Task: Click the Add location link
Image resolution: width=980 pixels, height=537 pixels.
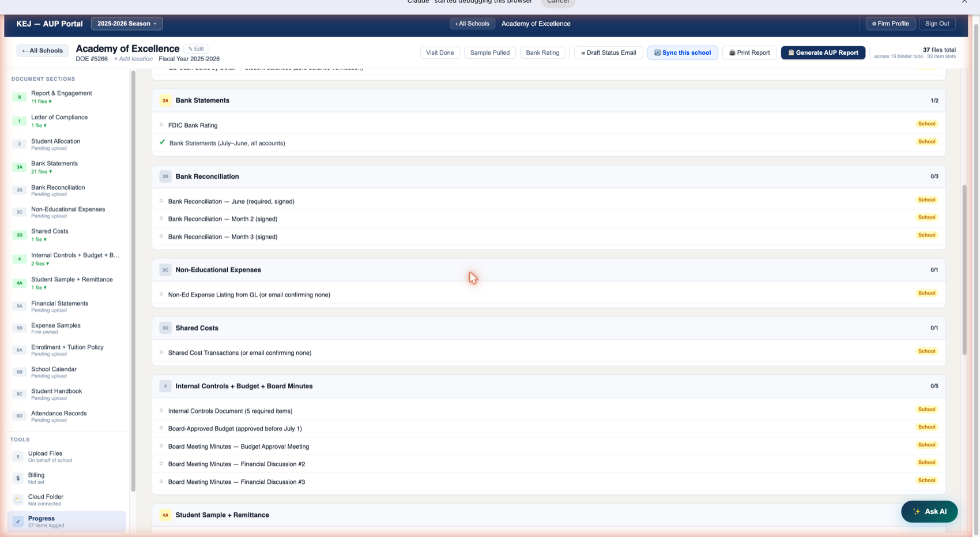Action: coord(133,59)
